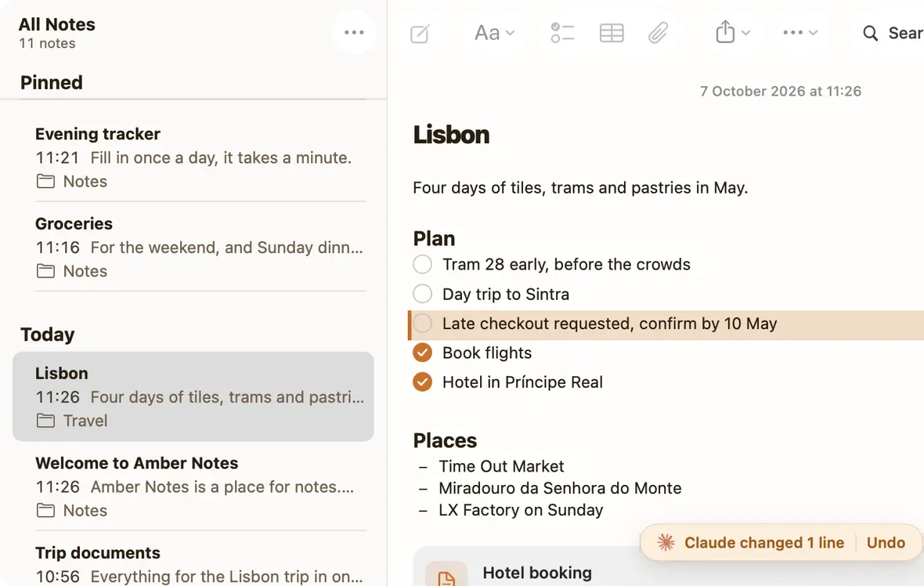Image resolution: width=924 pixels, height=586 pixels.
Task: Click the Lisbon note title heading
Action: tap(451, 135)
